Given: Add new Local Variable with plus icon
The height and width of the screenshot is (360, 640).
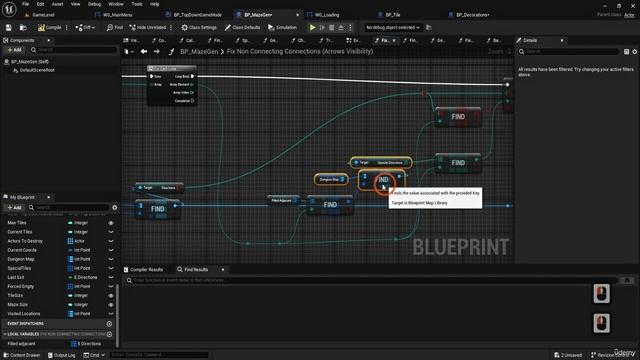Looking at the screenshot, I should 109,334.
